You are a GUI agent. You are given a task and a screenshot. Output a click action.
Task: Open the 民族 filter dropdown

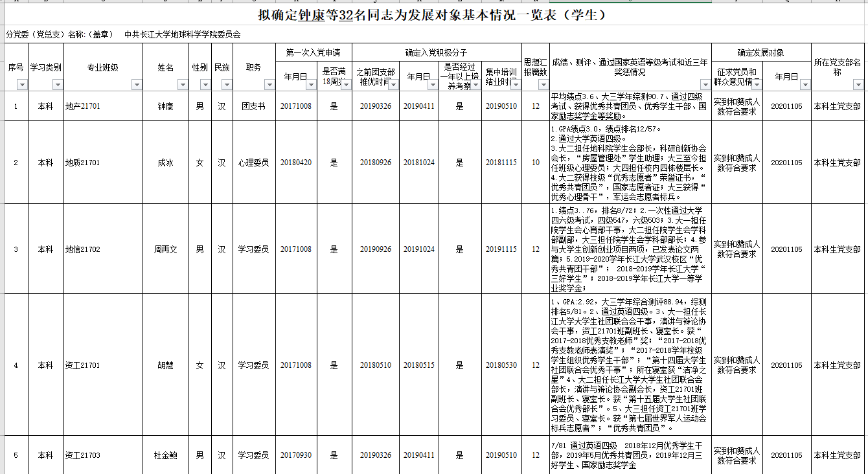pyautogui.click(x=227, y=85)
